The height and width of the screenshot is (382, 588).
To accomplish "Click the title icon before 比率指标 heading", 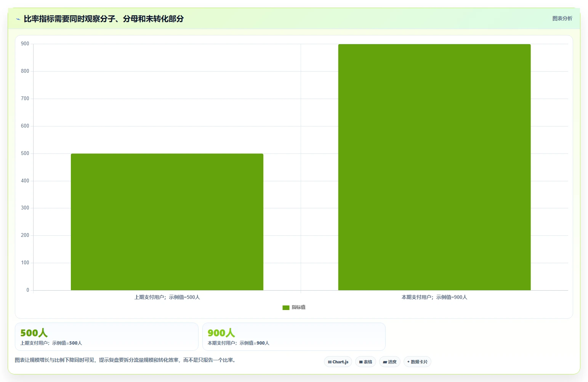I will 18,19.
